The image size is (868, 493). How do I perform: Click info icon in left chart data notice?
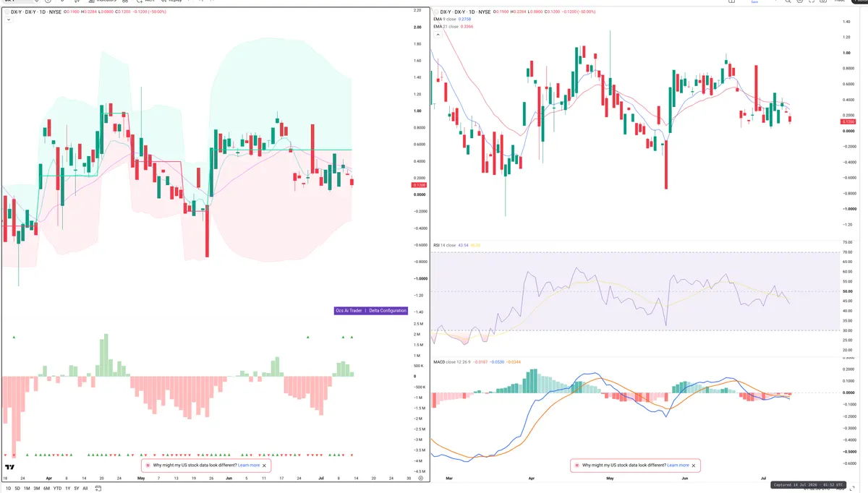148,466
